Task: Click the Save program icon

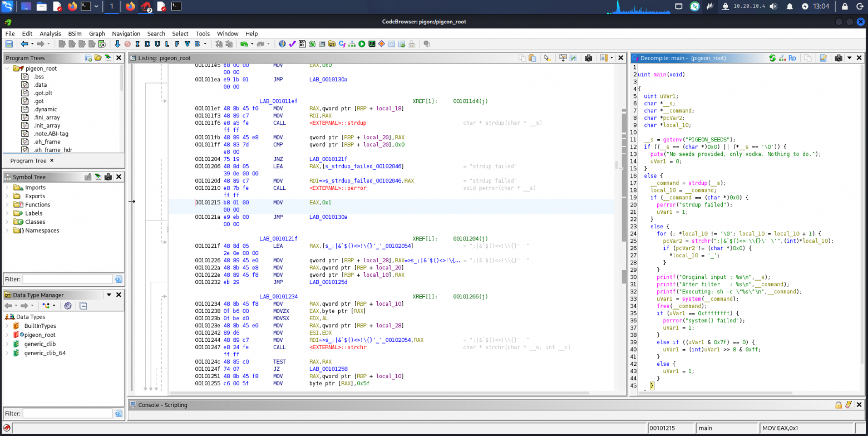Action: pos(9,43)
